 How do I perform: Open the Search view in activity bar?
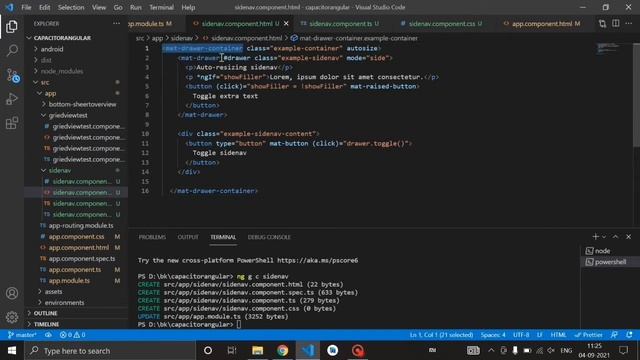pyautogui.click(x=12, y=51)
